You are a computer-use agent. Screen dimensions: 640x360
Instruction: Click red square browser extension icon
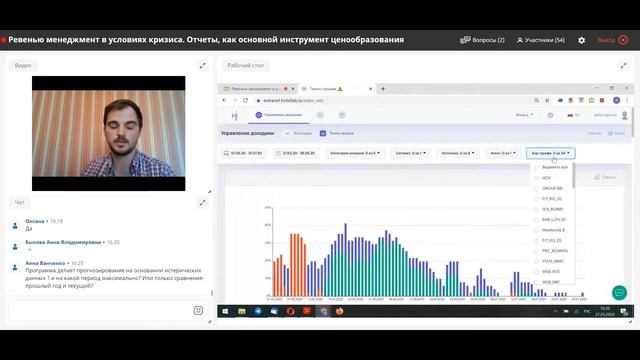pos(602,100)
